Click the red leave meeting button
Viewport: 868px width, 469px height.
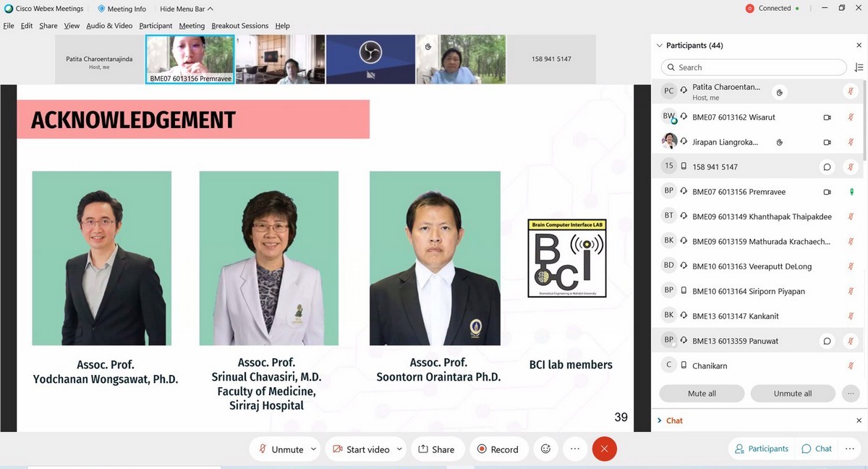coord(604,449)
